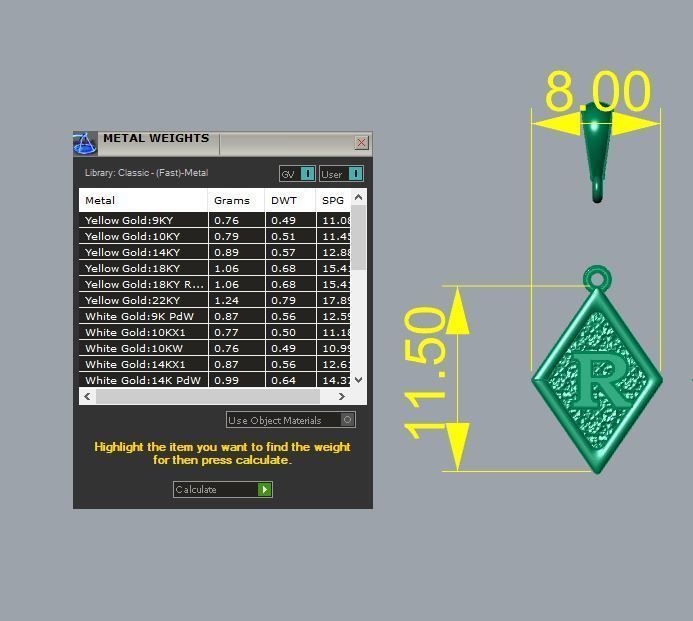Click the 8.00 width dimension label
The height and width of the screenshot is (621, 693).
pyautogui.click(x=598, y=91)
